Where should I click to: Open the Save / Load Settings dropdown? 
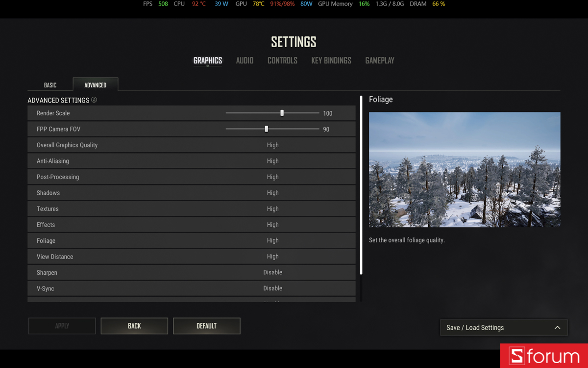pyautogui.click(x=504, y=328)
